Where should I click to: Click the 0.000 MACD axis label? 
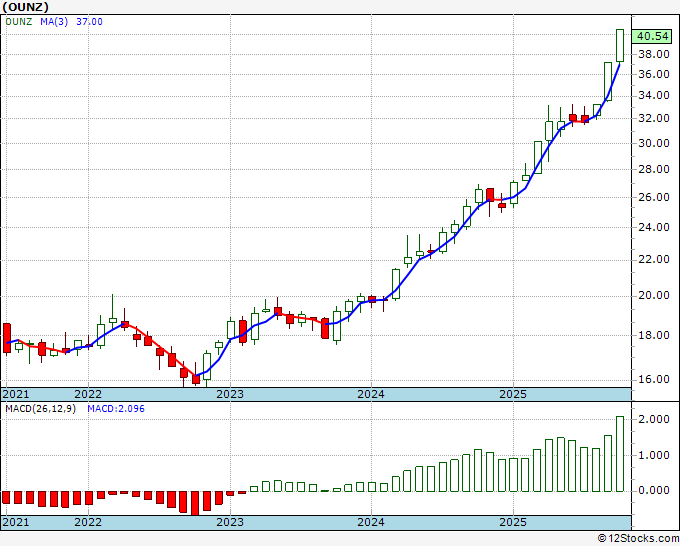point(654,490)
